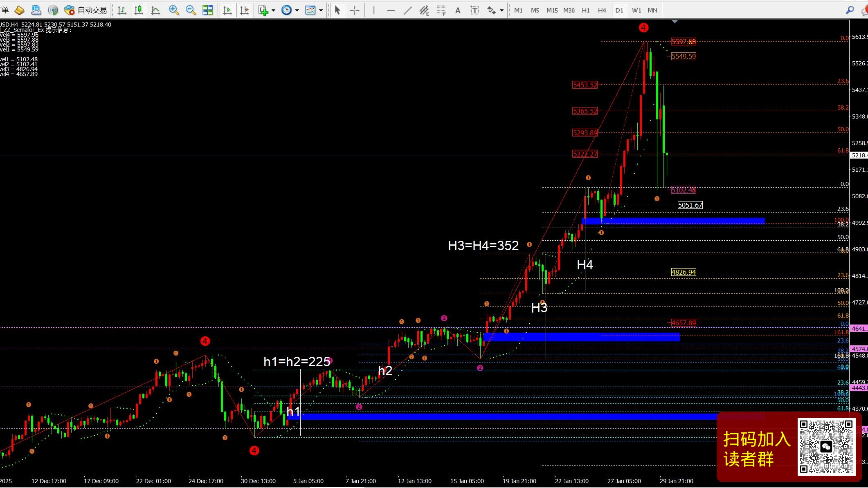Viewport: 868px width, 488px height.
Task: Expand the arrows objects dropdown
Action: pos(501,10)
